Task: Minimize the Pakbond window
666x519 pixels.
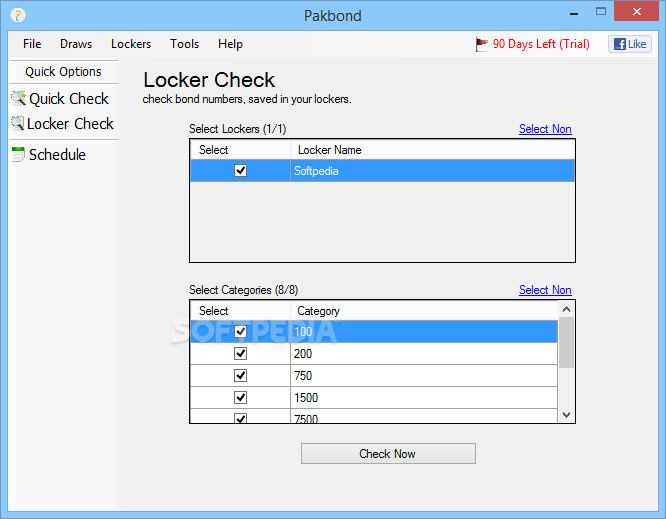Action: coord(574,13)
